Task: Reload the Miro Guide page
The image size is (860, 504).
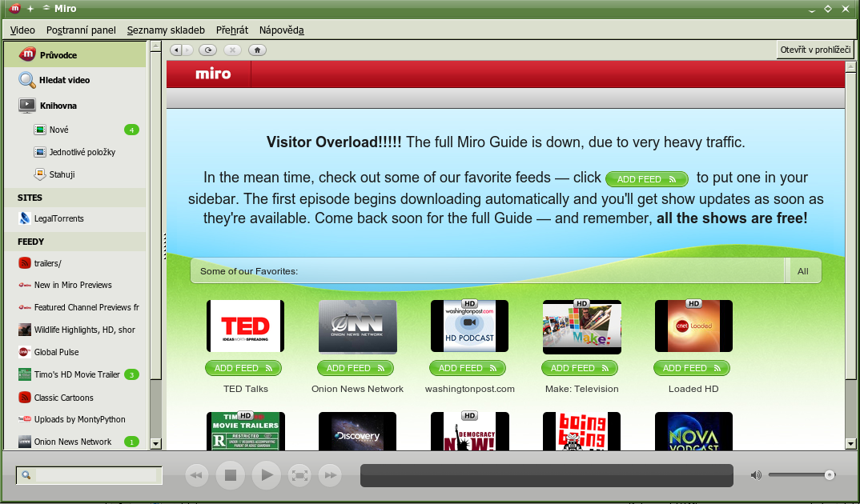Action: click(x=208, y=50)
